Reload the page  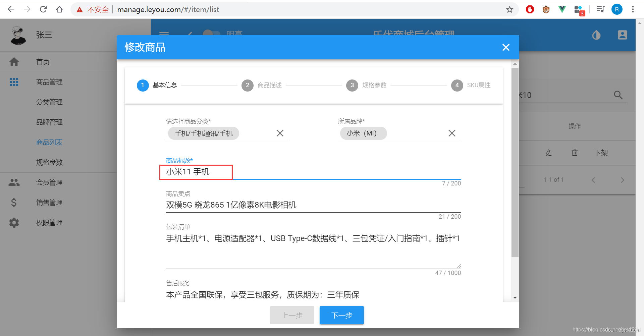43,9
